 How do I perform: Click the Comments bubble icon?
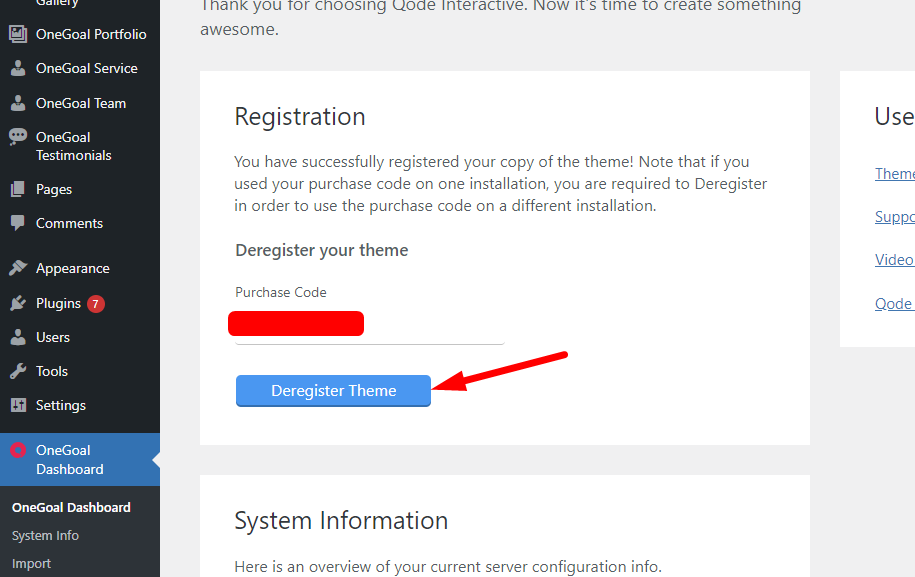point(18,223)
